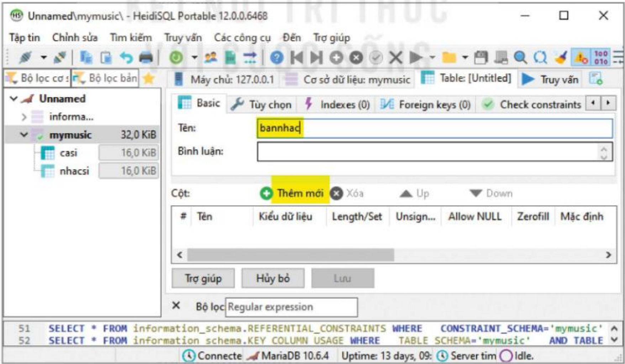625x364 pixels.
Task: Collapse the Unnamed session tree node
Action: pyautogui.click(x=14, y=98)
